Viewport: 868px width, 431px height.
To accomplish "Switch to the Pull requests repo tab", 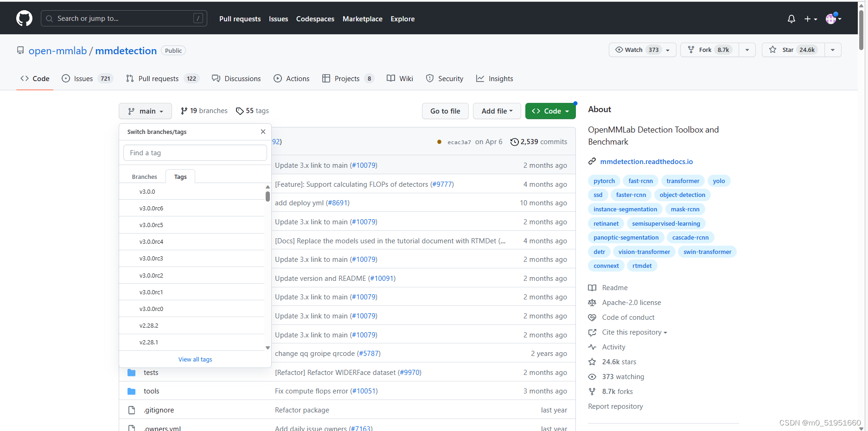I will 162,79.
